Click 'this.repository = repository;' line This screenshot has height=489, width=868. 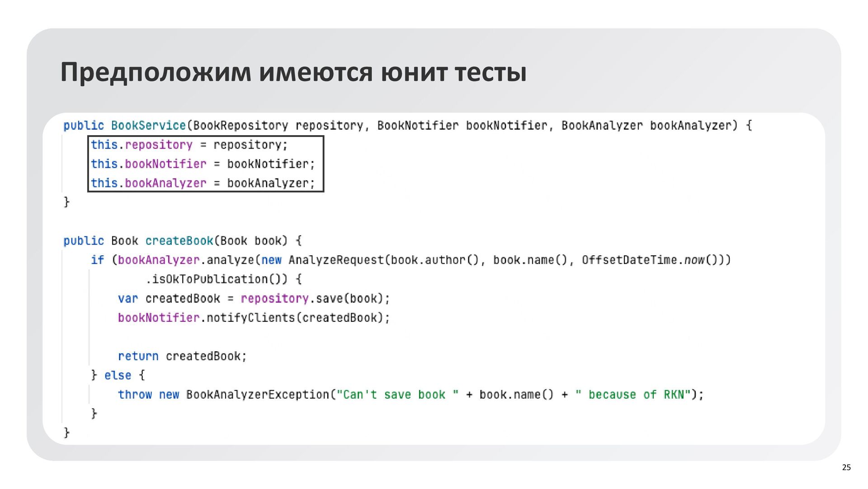pos(189,145)
